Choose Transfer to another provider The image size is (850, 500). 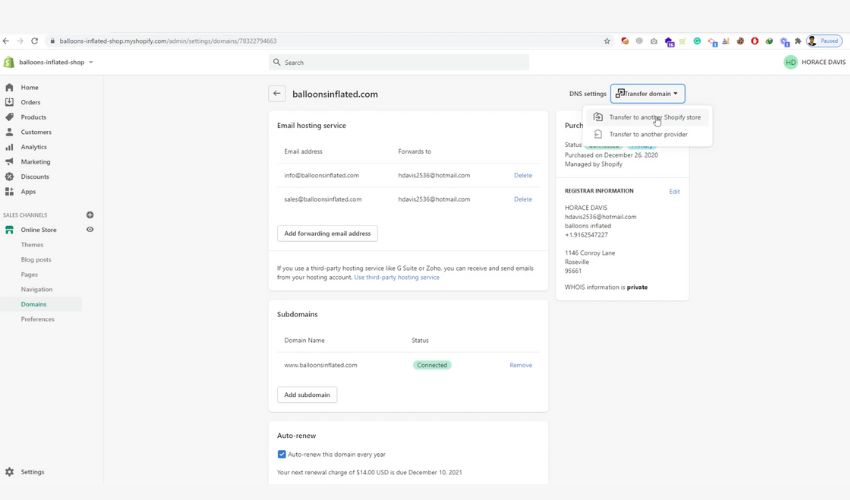648,134
